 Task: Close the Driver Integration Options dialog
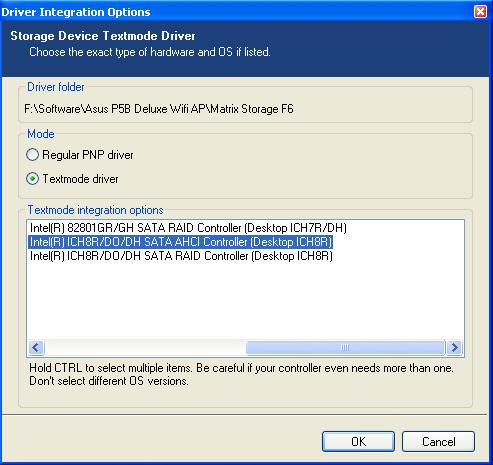click(480, 12)
